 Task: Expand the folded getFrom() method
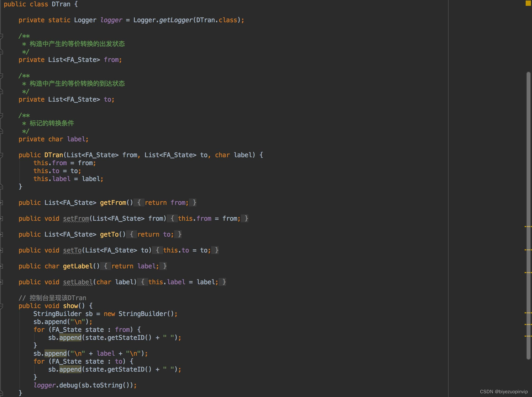1,203
